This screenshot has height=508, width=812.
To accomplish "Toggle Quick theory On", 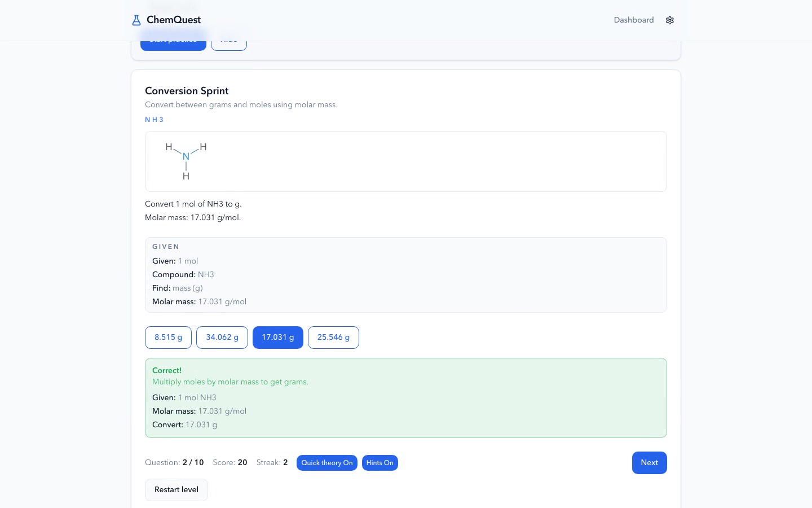I will pos(327,463).
